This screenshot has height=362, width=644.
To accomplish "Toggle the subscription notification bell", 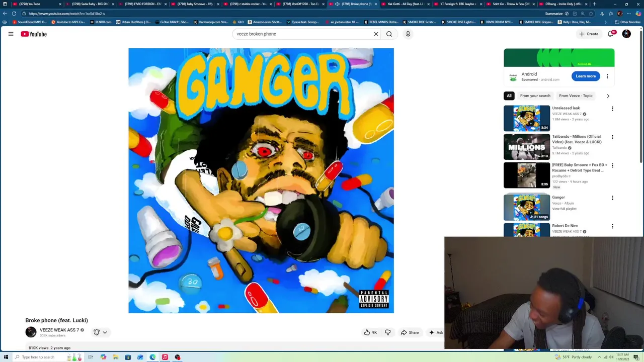I will (x=97, y=332).
